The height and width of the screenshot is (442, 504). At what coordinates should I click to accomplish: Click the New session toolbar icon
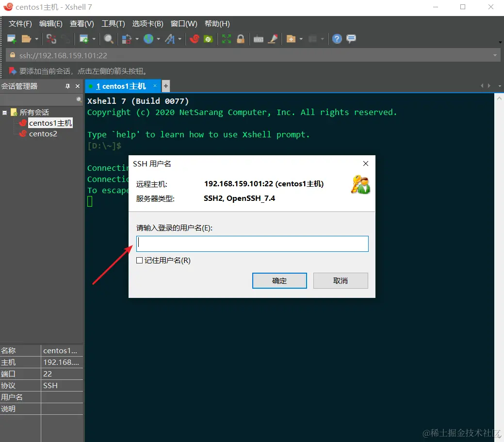coord(12,39)
